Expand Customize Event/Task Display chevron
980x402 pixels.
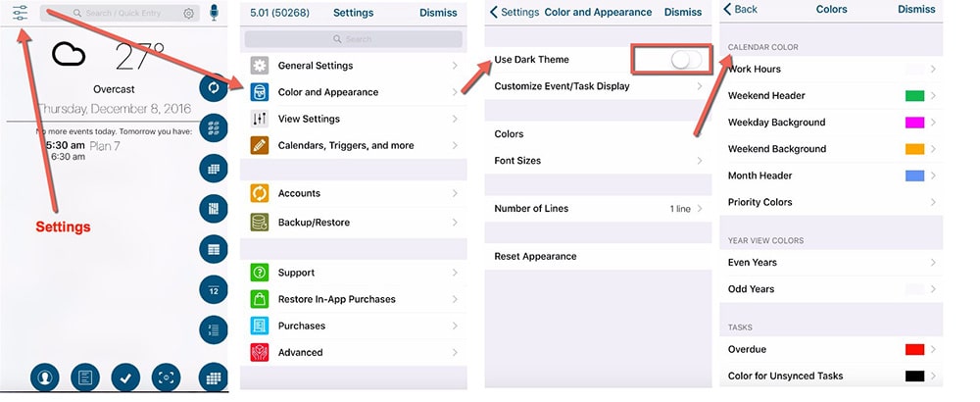click(x=700, y=86)
